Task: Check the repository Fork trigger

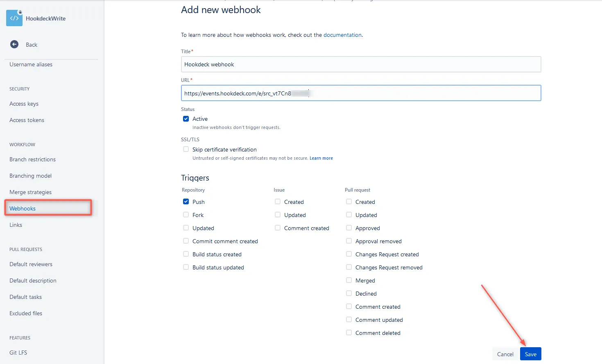Action: pyautogui.click(x=186, y=215)
